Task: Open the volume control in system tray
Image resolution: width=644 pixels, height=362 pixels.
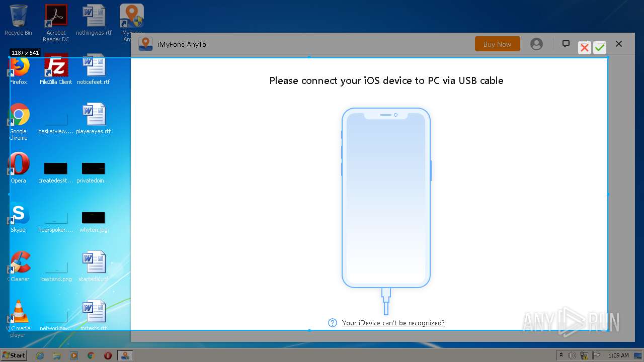Action: 572,355
